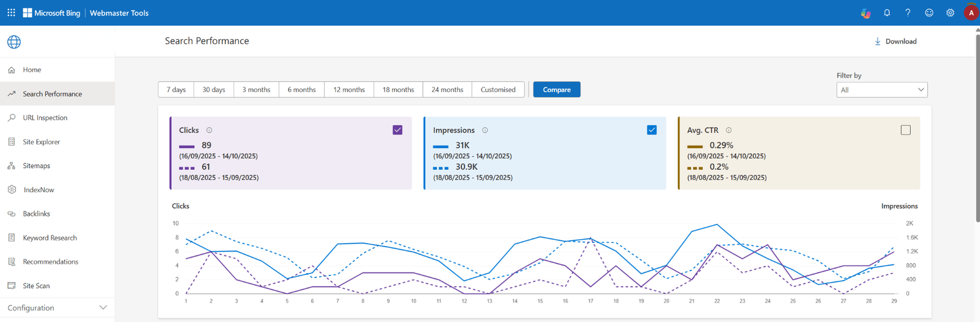The image size is (980, 322).
Task: Click the Download link text
Action: (901, 41)
